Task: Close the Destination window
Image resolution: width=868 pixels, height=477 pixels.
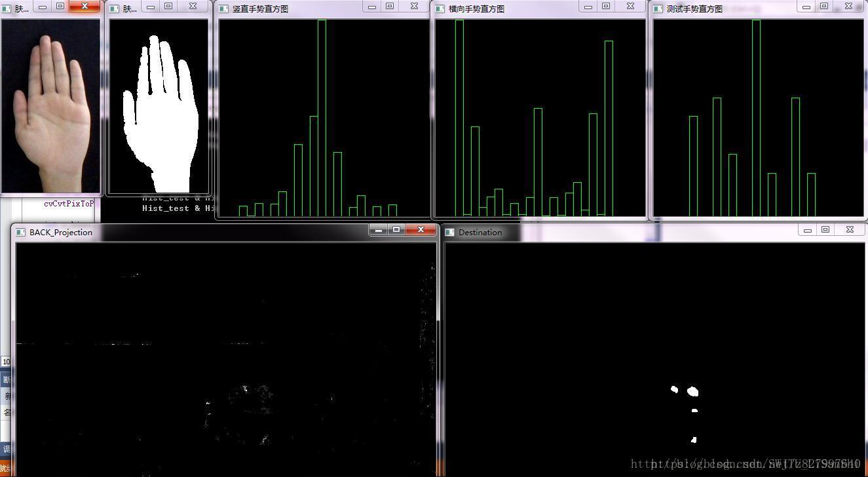Action: click(850, 229)
